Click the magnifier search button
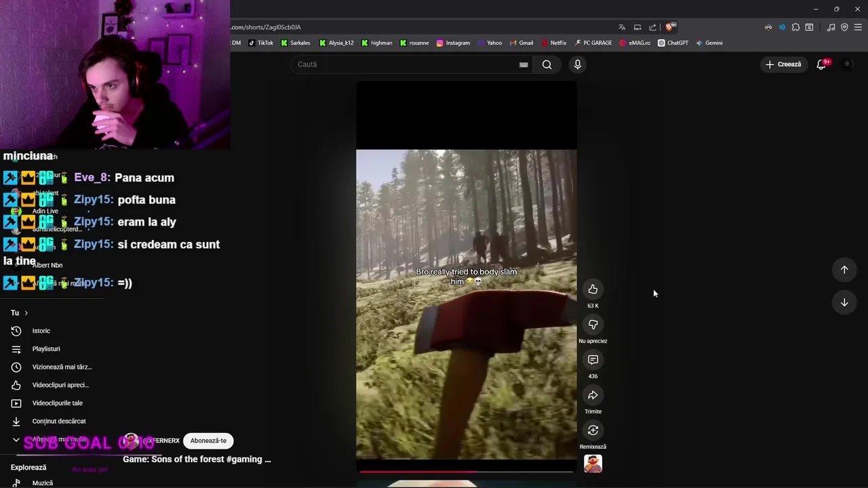 [547, 64]
